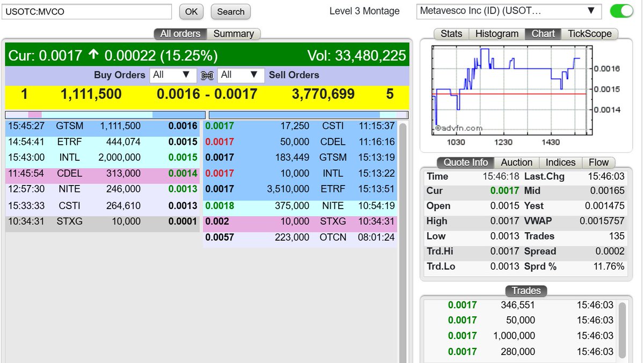
Task: View the Chart tab
Action: tap(542, 33)
